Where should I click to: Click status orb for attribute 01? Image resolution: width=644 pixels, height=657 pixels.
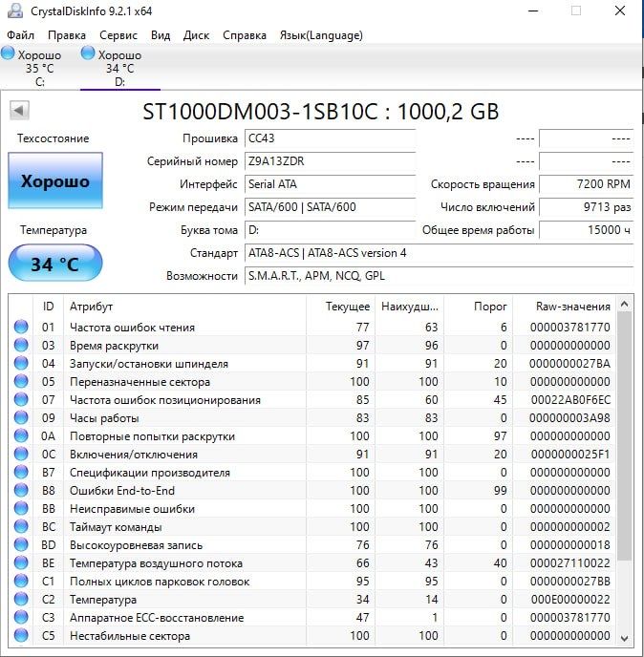click(x=21, y=327)
